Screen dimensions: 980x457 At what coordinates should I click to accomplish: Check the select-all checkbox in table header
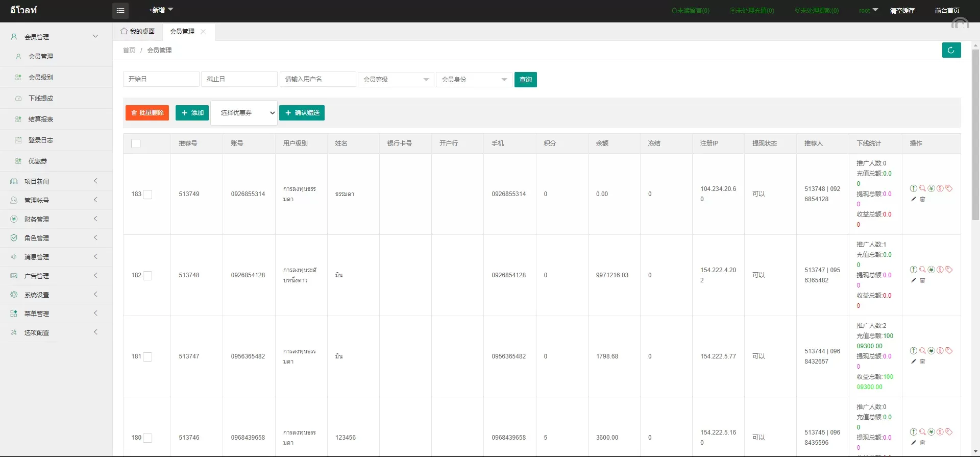(x=136, y=143)
